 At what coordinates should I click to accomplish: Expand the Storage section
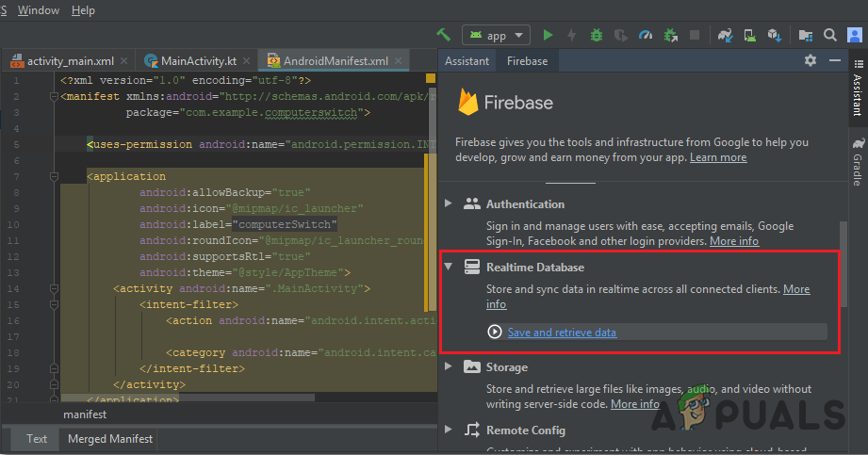[449, 367]
